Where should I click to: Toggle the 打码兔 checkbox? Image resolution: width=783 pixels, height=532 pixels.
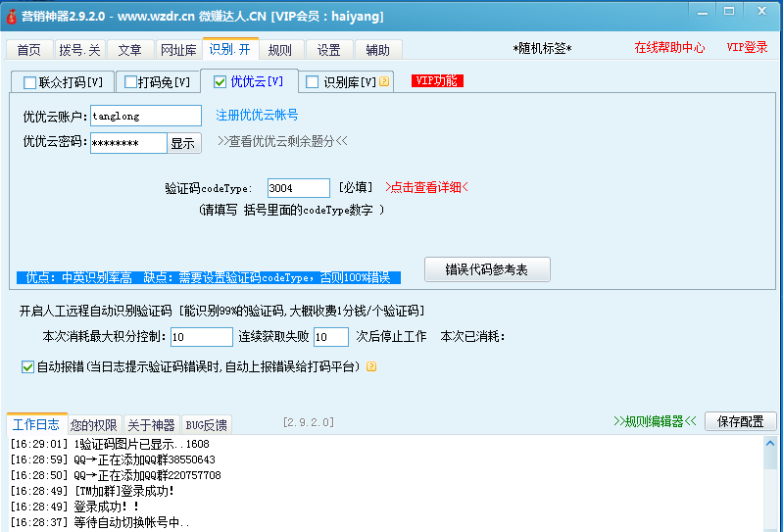pyautogui.click(x=129, y=82)
